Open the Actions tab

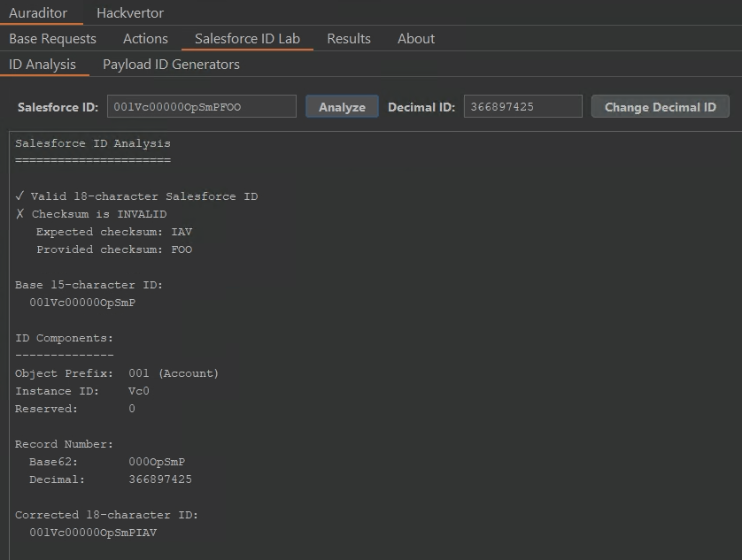144,38
